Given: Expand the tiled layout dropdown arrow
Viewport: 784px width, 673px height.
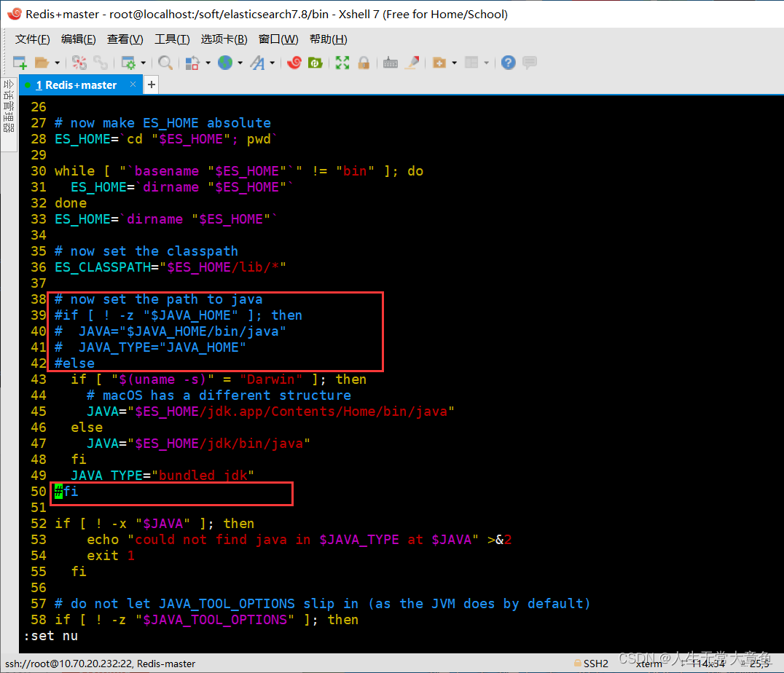Looking at the screenshot, I should click(485, 63).
